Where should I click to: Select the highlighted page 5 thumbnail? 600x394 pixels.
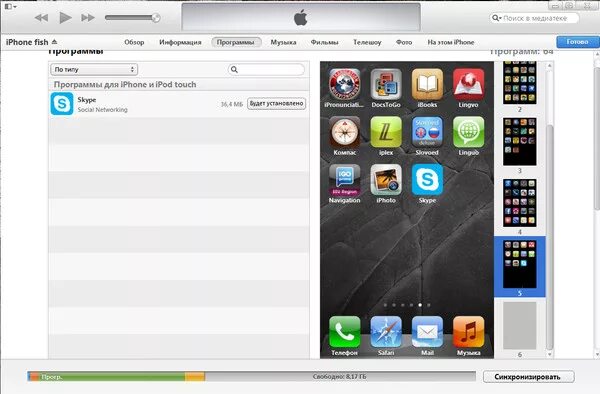point(519,264)
